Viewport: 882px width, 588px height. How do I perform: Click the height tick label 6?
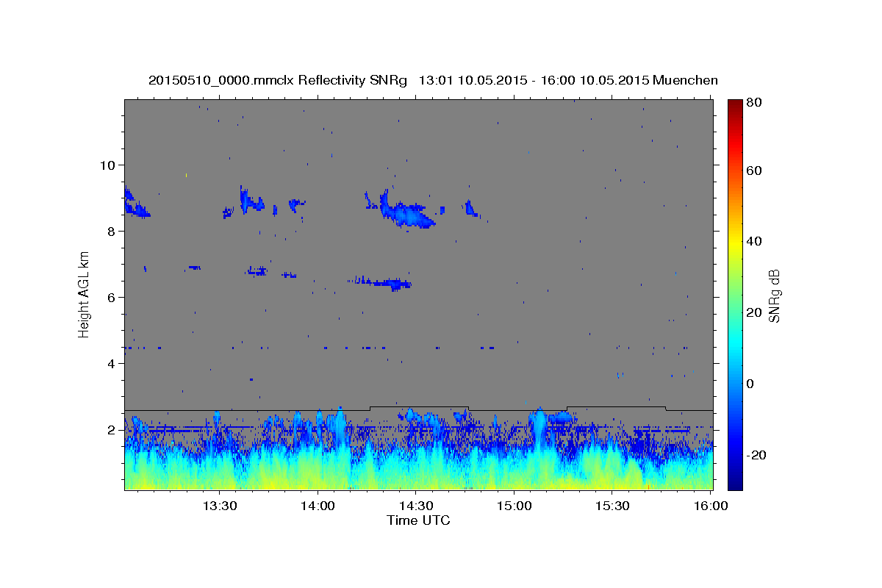[x=110, y=297]
